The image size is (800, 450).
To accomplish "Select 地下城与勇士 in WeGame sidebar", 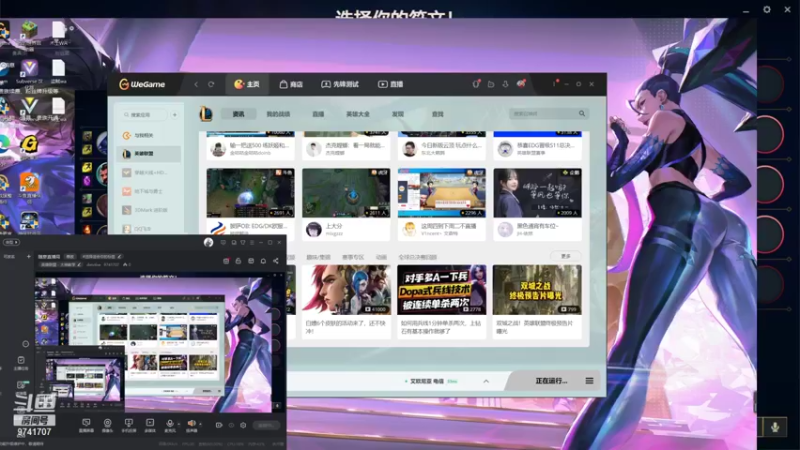I will click(148, 191).
